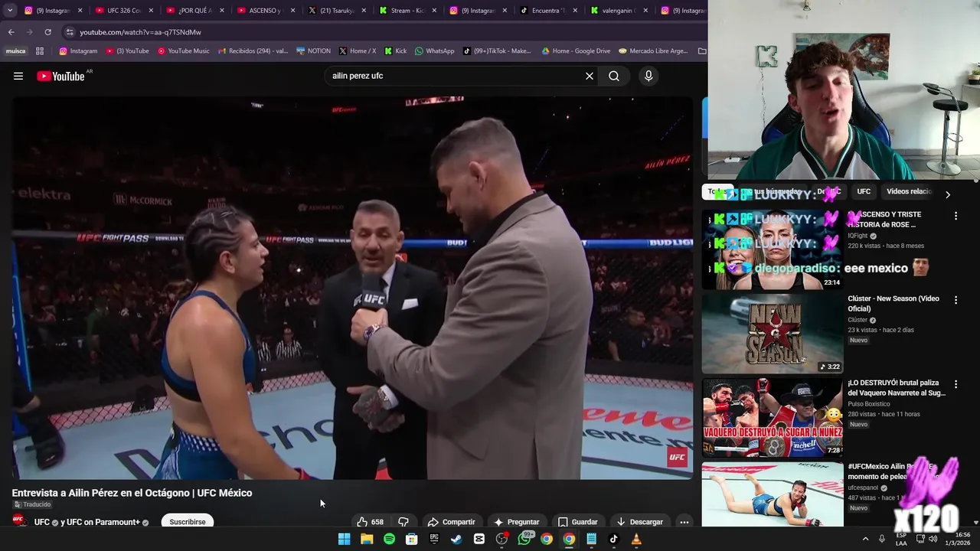Open the Home / X bookmark

[x=358, y=51]
